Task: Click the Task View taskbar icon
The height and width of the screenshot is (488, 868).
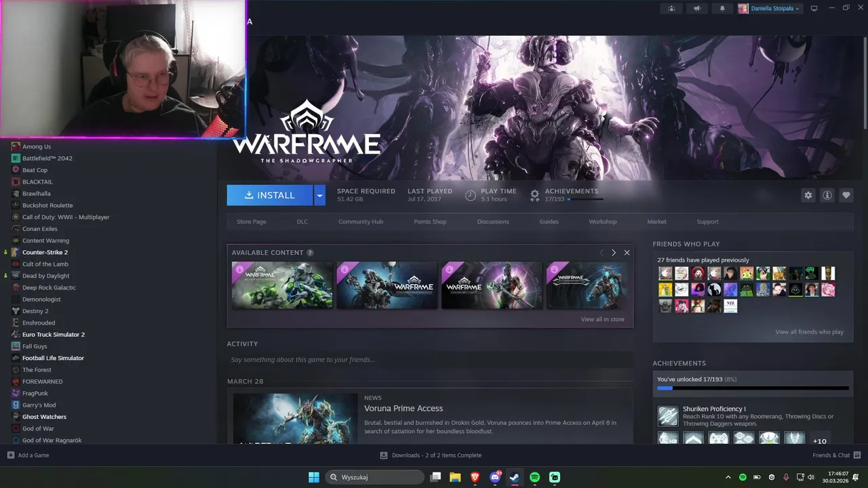Action: click(x=436, y=477)
